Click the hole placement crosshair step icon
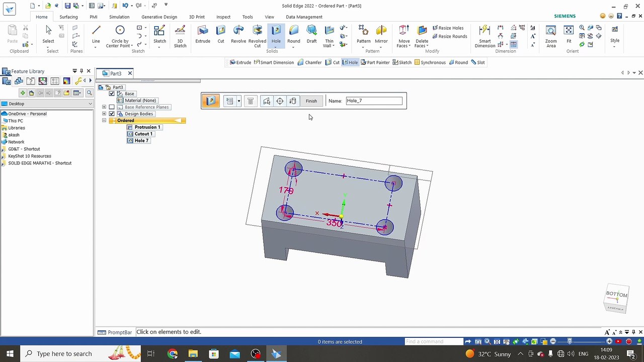Viewport: 644px width, 362px height. pyautogui.click(x=280, y=101)
